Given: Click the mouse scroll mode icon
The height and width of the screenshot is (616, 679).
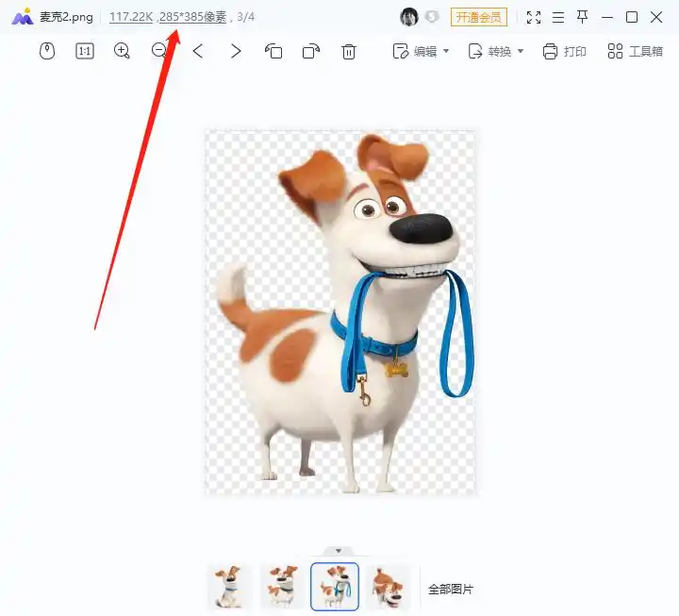Looking at the screenshot, I should (47, 51).
